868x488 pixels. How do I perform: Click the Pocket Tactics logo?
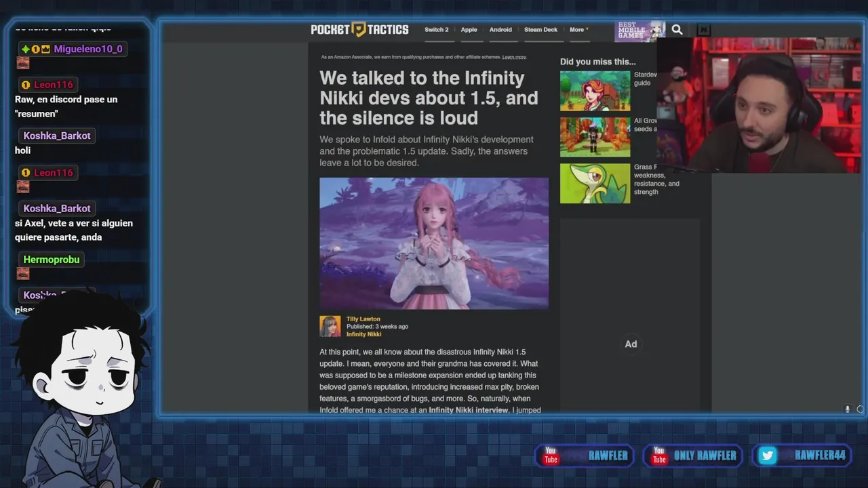pyautogui.click(x=359, y=29)
